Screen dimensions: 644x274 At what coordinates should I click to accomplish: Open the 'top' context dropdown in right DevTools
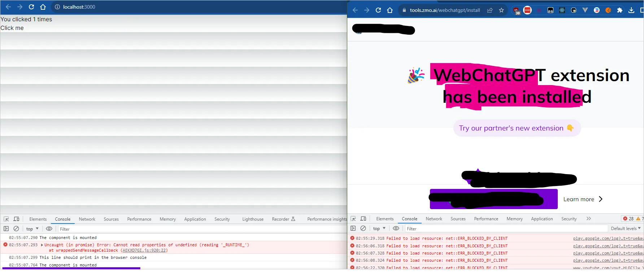379,229
